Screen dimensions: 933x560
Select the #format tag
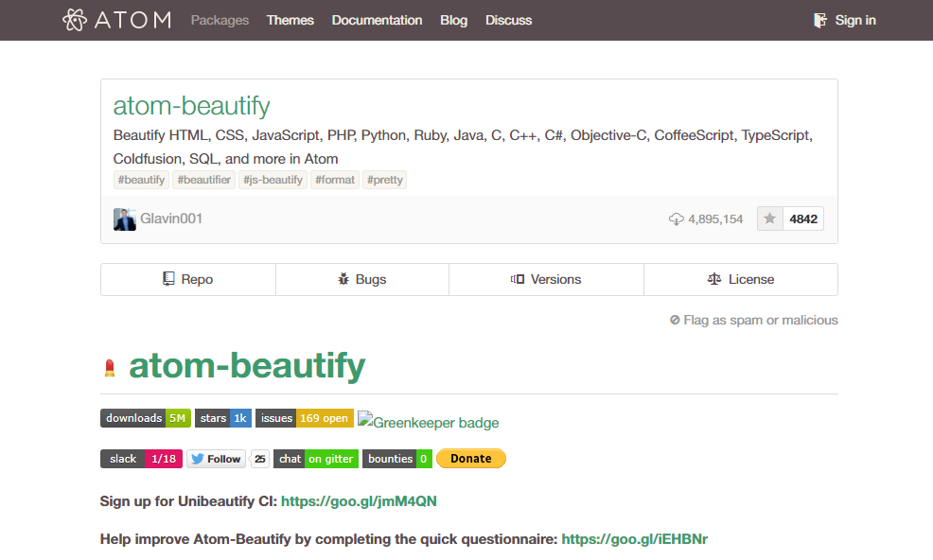click(335, 180)
